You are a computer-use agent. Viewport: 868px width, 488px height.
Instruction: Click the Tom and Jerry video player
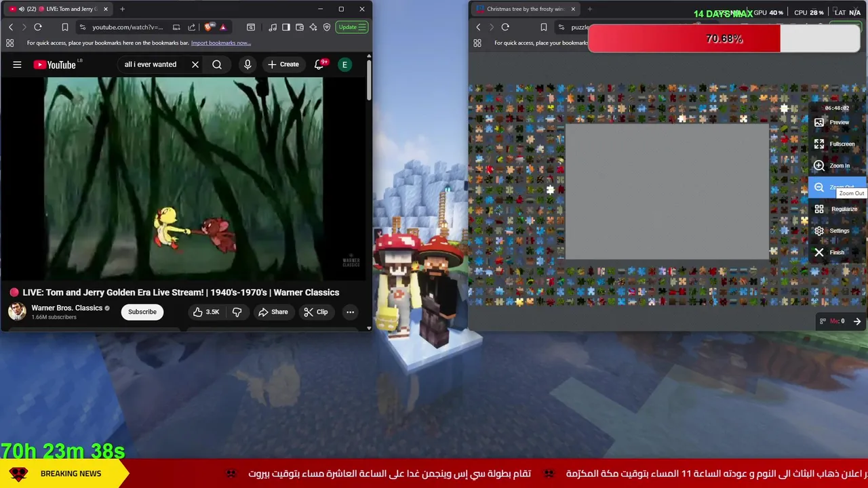point(183,178)
